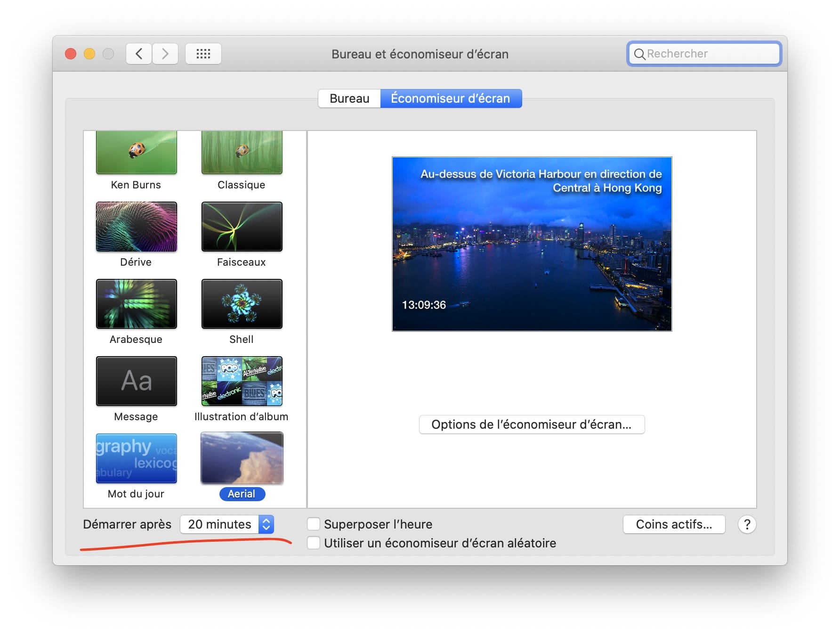
Task: Click the Démarrer après label
Action: (127, 524)
